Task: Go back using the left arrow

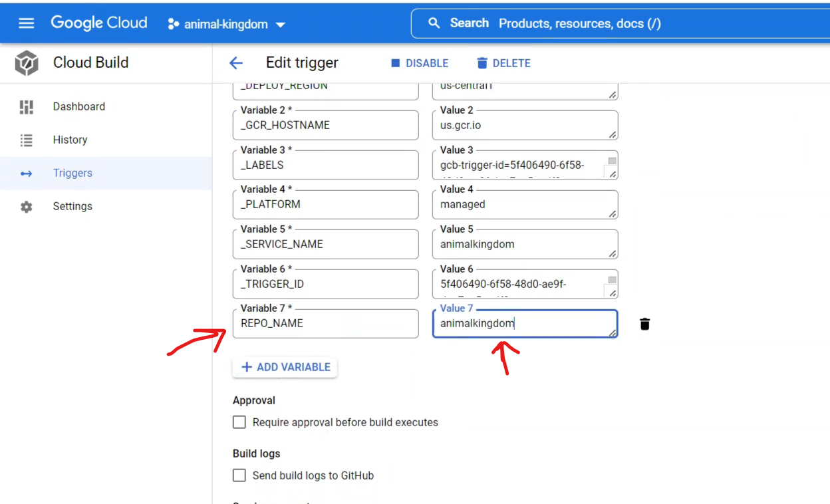Action: [236, 63]
